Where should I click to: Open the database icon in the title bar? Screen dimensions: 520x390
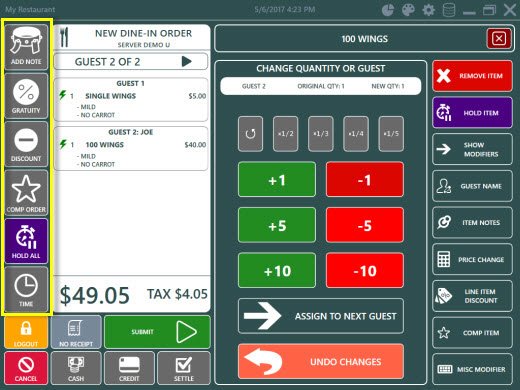tap(449, 10)
